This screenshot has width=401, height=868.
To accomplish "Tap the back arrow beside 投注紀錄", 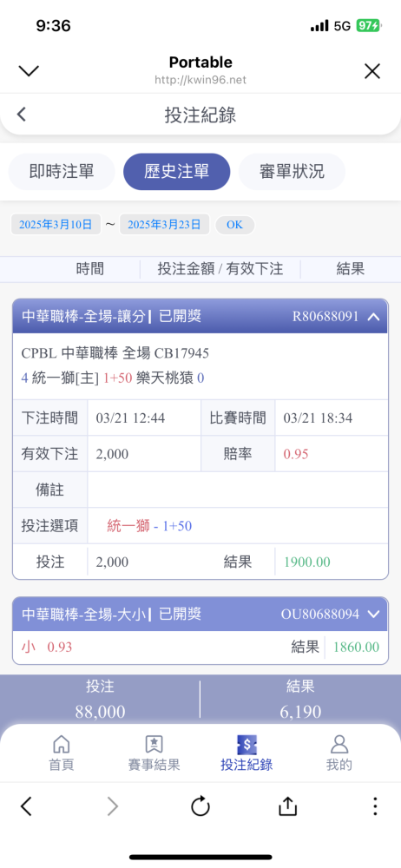I will pyautogui.click(x=21, y=115).
